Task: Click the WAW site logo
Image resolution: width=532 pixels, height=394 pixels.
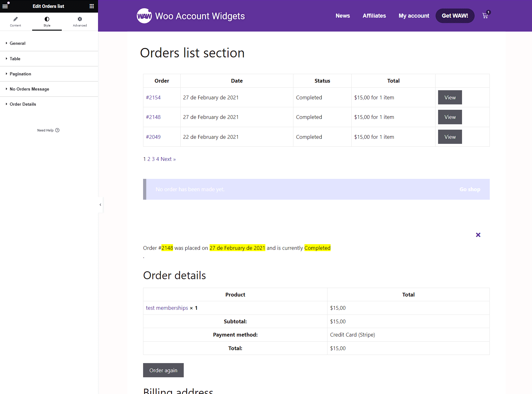Action: coord(144,16)
